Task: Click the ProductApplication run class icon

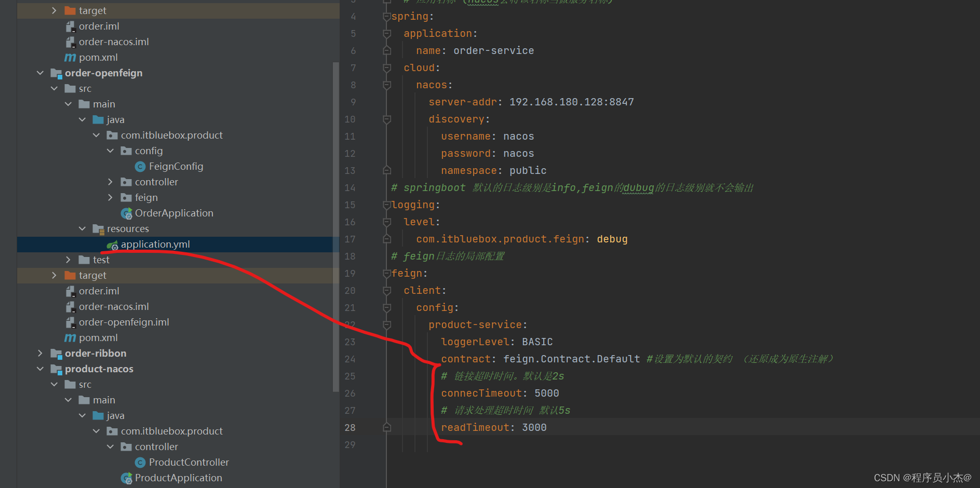Action: [126, 478]
